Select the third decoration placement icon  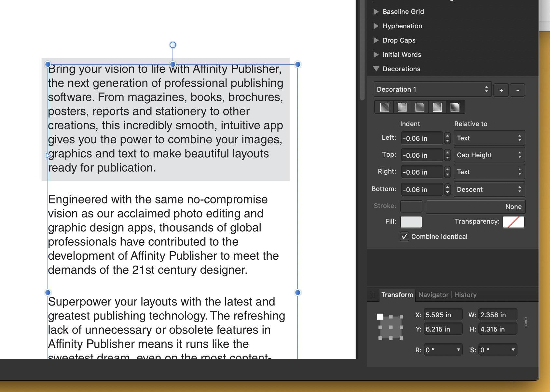(420, 107)
